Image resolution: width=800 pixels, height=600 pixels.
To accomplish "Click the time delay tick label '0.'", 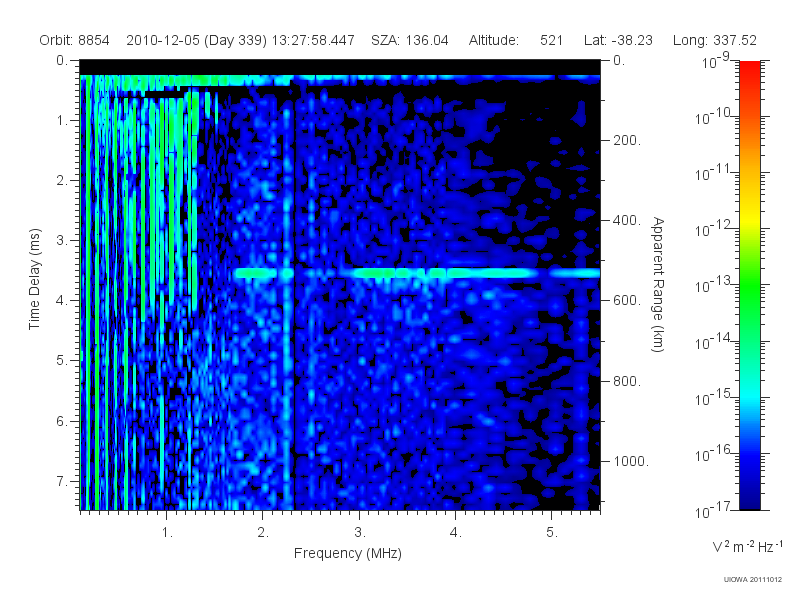I will tap(62, 61).
